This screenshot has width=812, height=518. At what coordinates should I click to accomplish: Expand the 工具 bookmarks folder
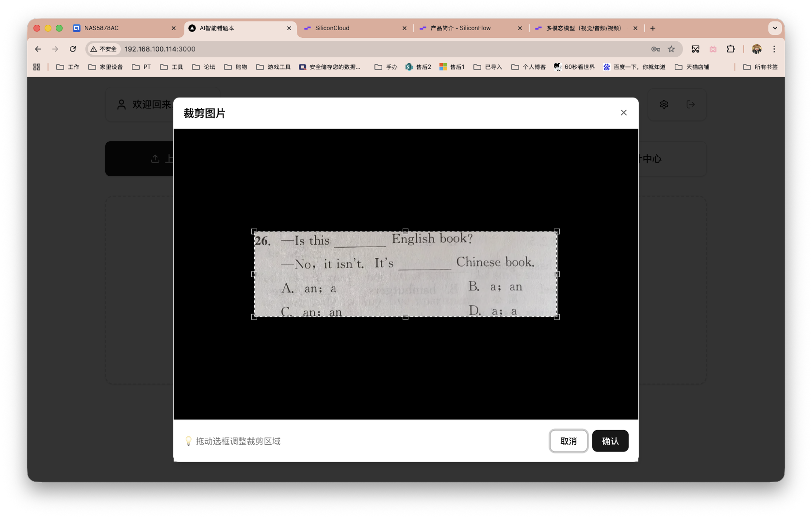172,67
